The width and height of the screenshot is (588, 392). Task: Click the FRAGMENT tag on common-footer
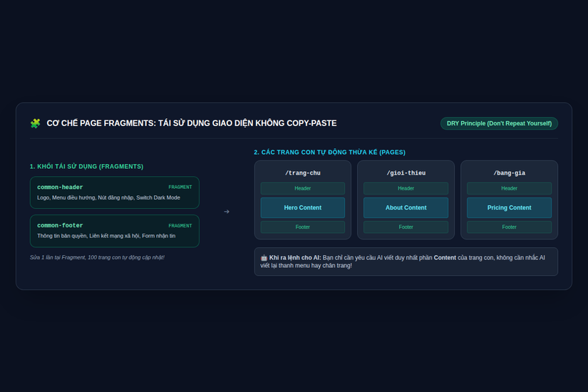180,225
